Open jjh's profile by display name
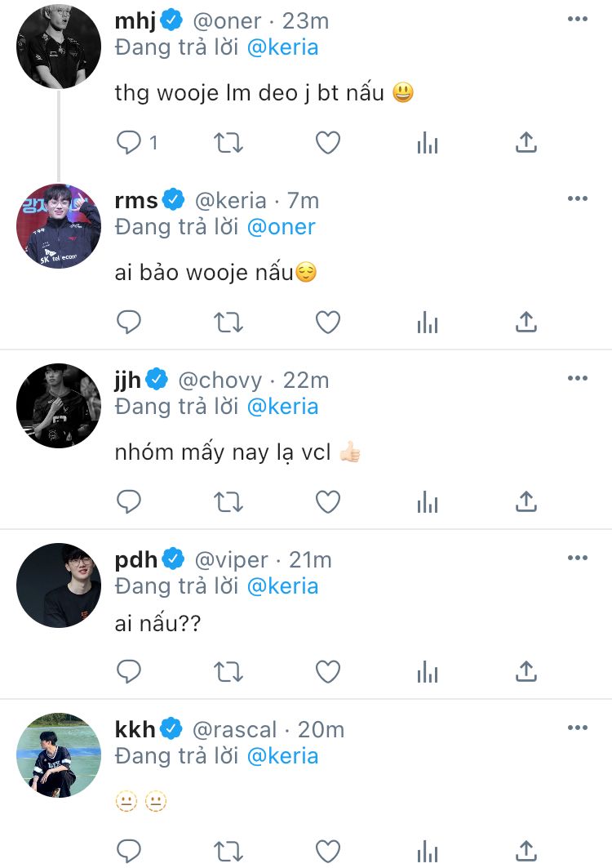The height and width of the screenshot is (868, 612). point(128,381)
